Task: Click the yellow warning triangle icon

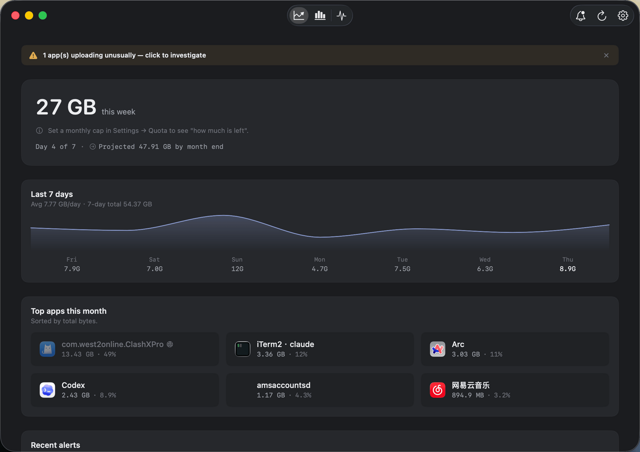Action: (33, 55)
